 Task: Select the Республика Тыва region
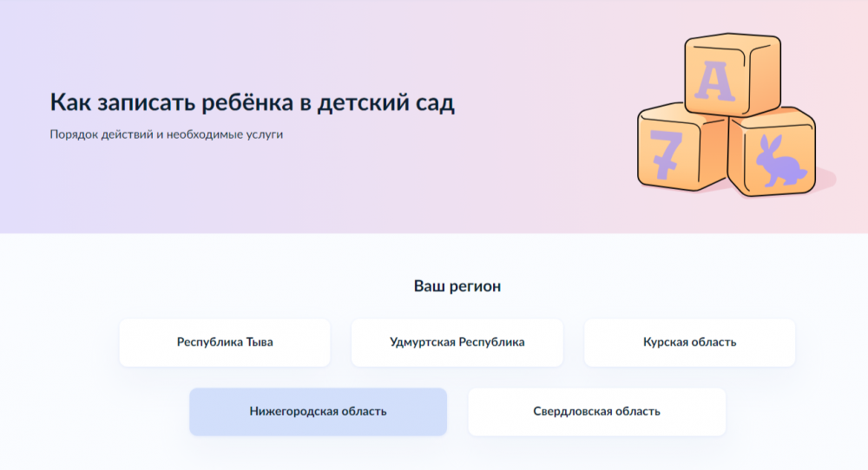tap(225, 343)
